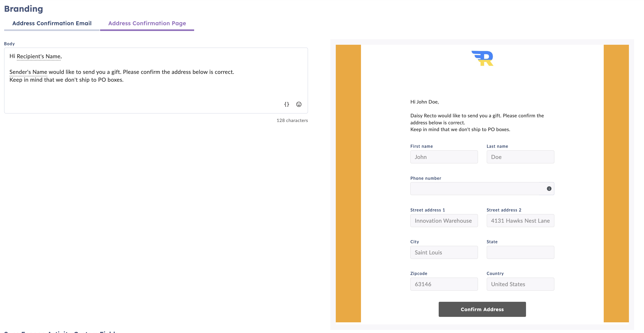Click the Country label

pos(495,273)
